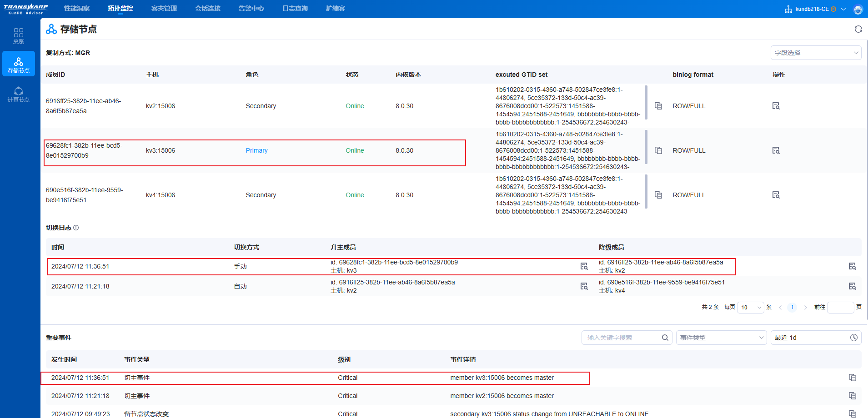
Task: Copy the 'kv2:15006 becomes master' event row
Action: [853, 396]
